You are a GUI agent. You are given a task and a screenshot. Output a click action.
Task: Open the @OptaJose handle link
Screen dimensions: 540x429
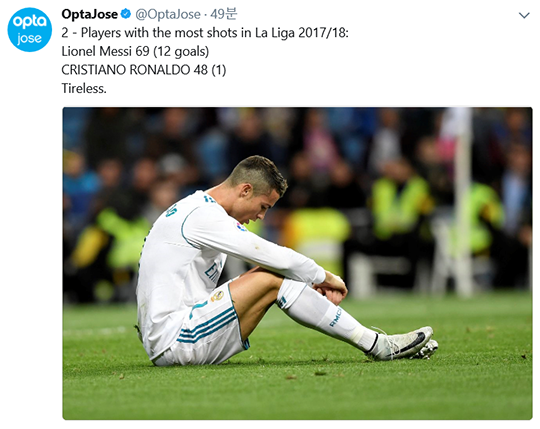[168, 14]
